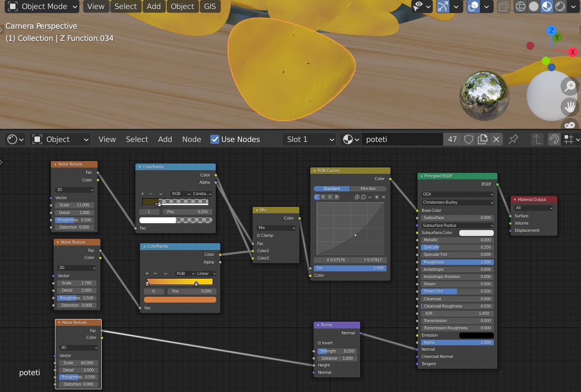This screenshot has height=392, width=581.
Task: Select Film like tab in RGB Curves
Action: [368, 189]
